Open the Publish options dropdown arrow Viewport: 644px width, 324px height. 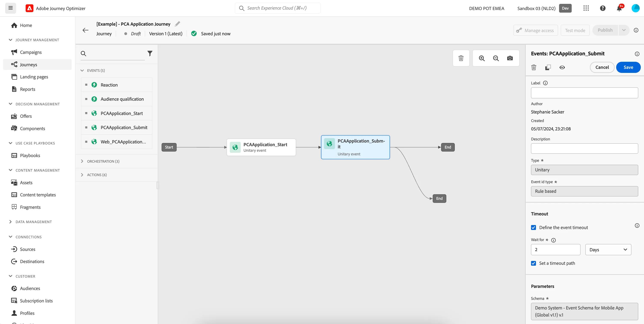pos(624,30)
